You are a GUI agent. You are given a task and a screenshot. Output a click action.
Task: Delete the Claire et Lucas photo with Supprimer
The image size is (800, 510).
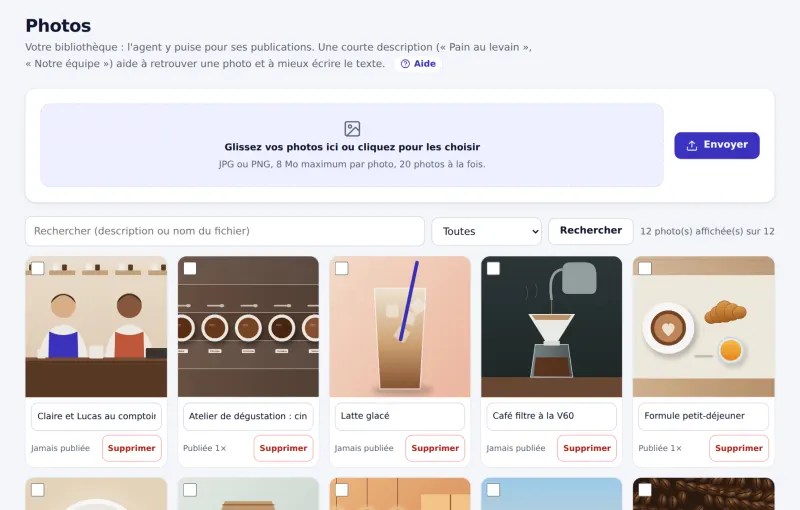(x=132, y=448)
